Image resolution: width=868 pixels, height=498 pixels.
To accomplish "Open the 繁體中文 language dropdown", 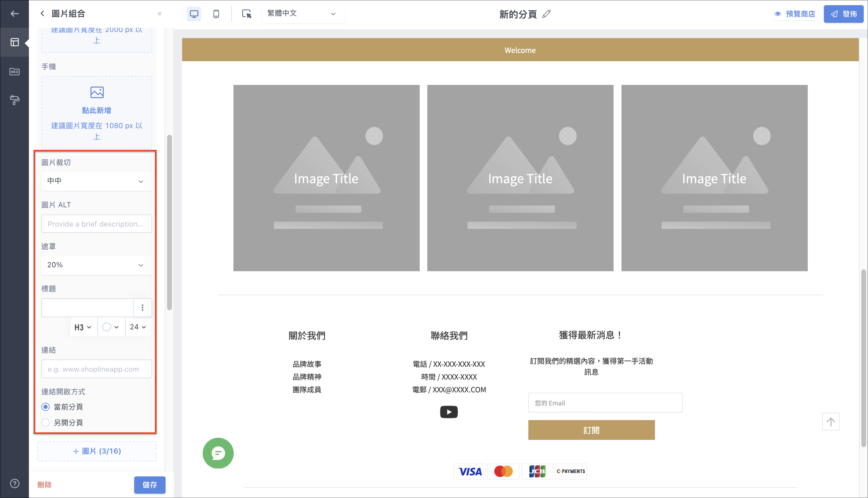I will coord(303,14).
